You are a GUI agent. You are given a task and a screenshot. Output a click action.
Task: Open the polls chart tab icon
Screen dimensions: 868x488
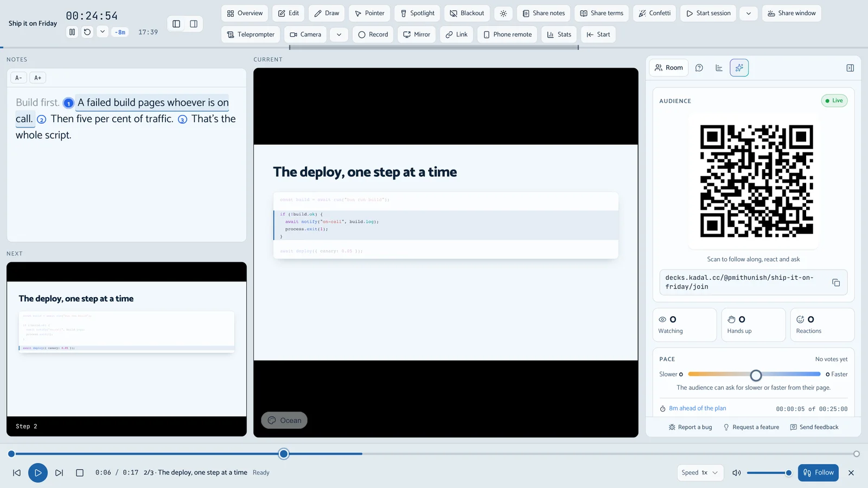(719, 68)
